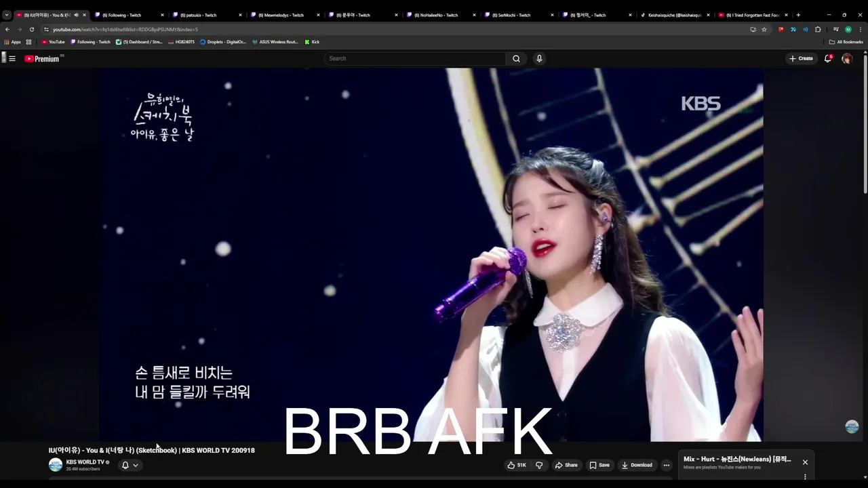Open tab groups grid icon in bookmarks bar
Screen dimensions: 868x488
(x=28, y=42)
